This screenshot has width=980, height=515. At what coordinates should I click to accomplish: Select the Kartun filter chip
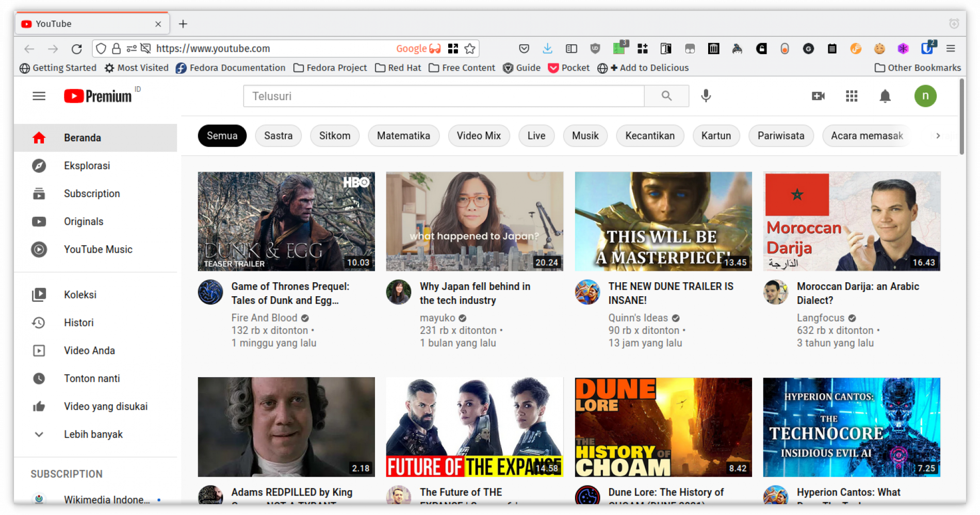pos(715,136)
